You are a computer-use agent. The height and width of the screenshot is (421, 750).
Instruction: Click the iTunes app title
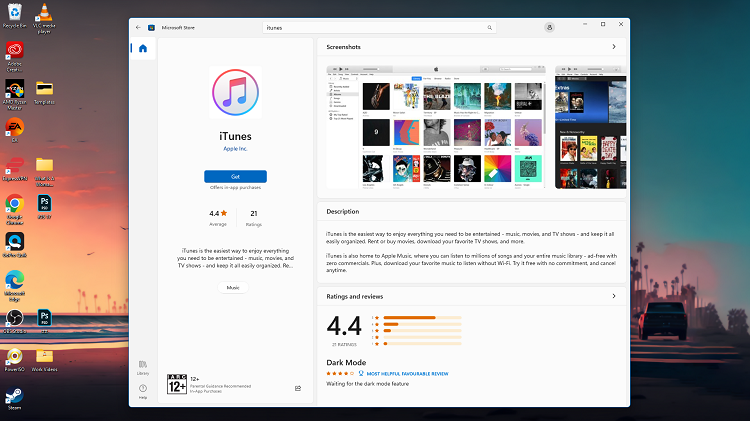pos(235,136)
